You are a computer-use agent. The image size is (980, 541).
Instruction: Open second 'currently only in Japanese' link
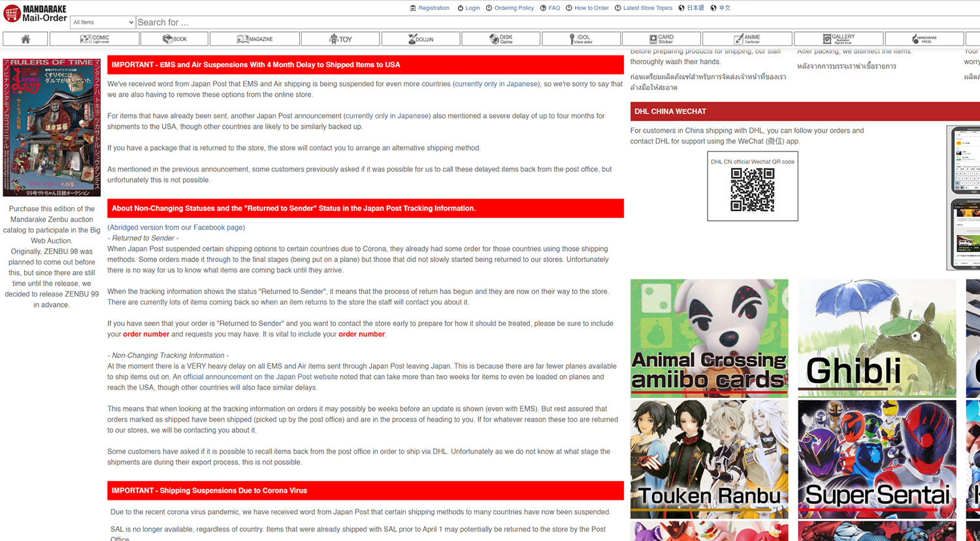click(387, 116)
